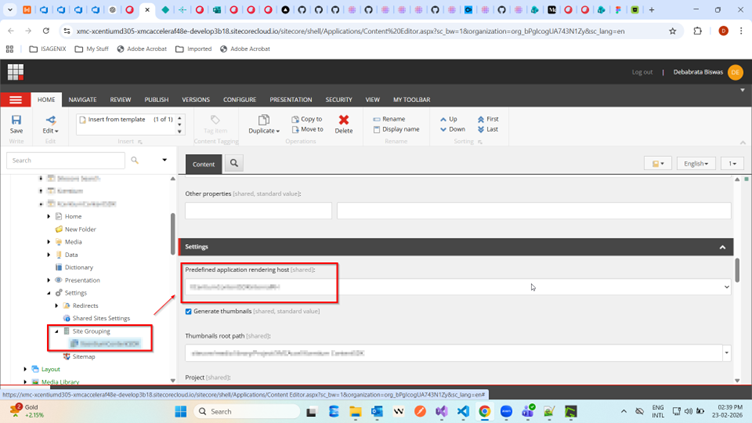Open the Sitecore launchpad grid icon

click(x=15, y=72)
